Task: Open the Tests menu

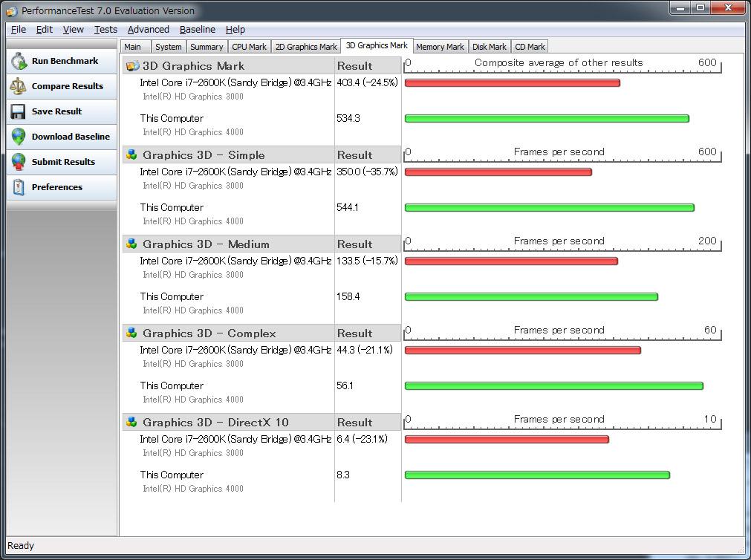Action: 105,30
